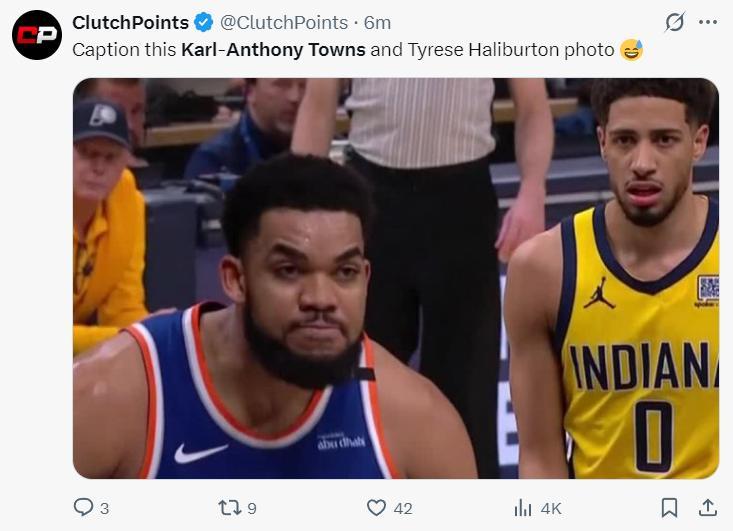Click the blue verified badge

[203, 22]
